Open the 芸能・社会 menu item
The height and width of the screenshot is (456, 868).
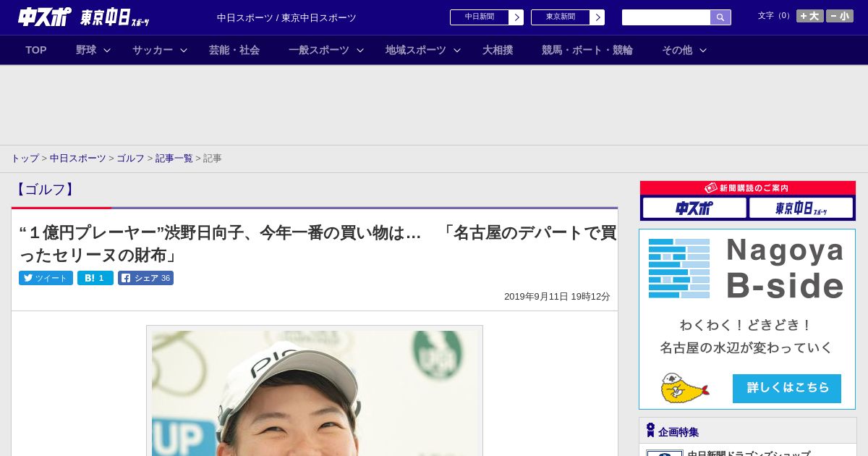coord(234,50)
